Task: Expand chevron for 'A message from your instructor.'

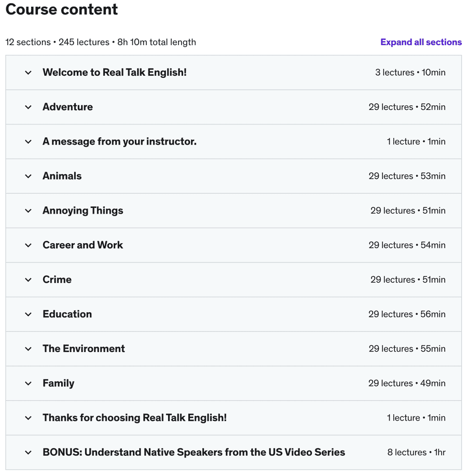Action: click(29, 142)
